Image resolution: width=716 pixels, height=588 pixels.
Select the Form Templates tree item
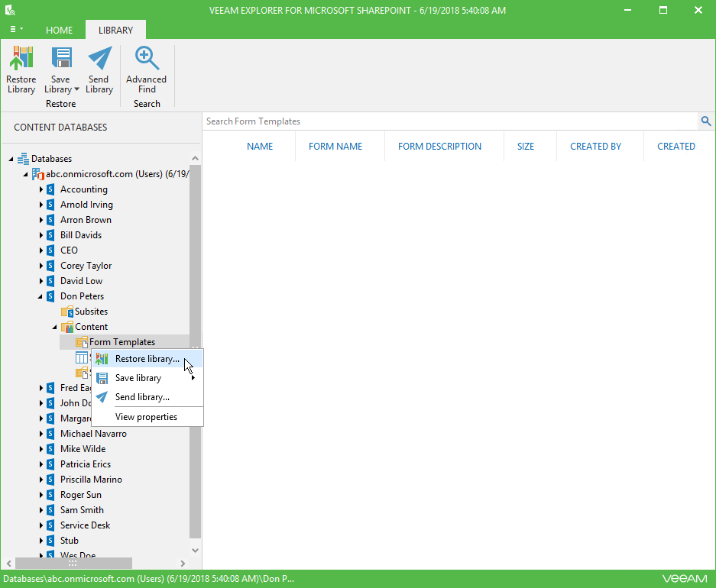[x=122, y=342]
